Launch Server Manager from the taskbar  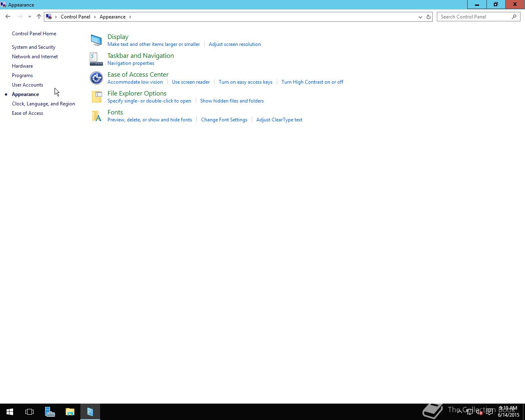(x=50, y=412)
